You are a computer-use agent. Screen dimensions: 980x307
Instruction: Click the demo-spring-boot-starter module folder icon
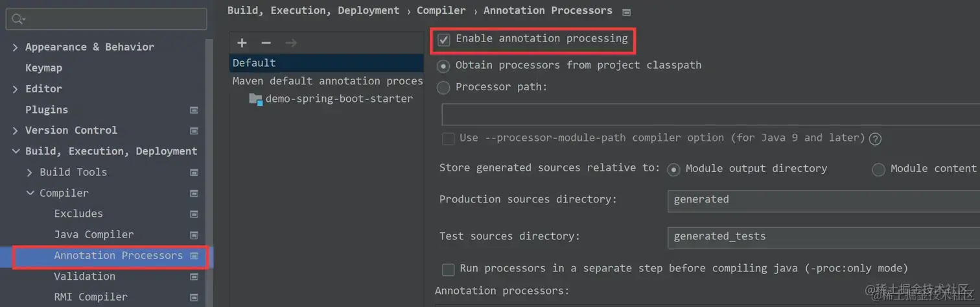tap(256, 99)
